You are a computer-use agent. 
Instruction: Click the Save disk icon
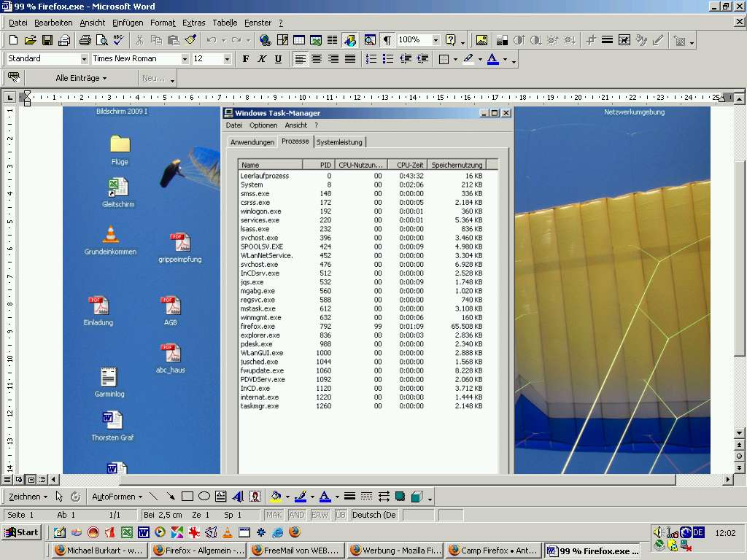(47, 40)
